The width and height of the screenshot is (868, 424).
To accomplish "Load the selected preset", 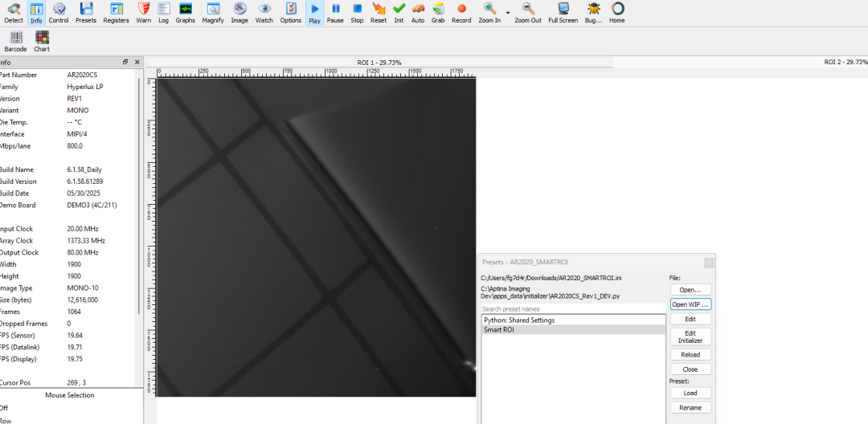I will (x=690, y=393).
